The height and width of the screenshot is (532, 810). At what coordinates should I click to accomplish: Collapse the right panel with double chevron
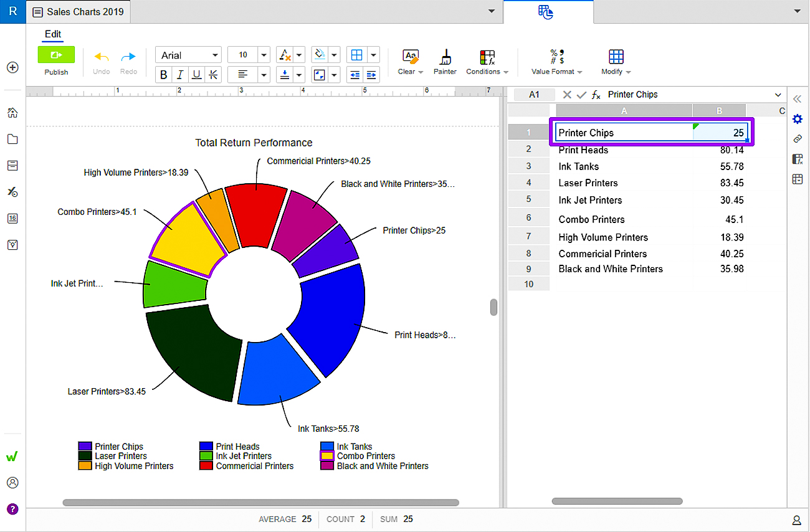[797, 99]
